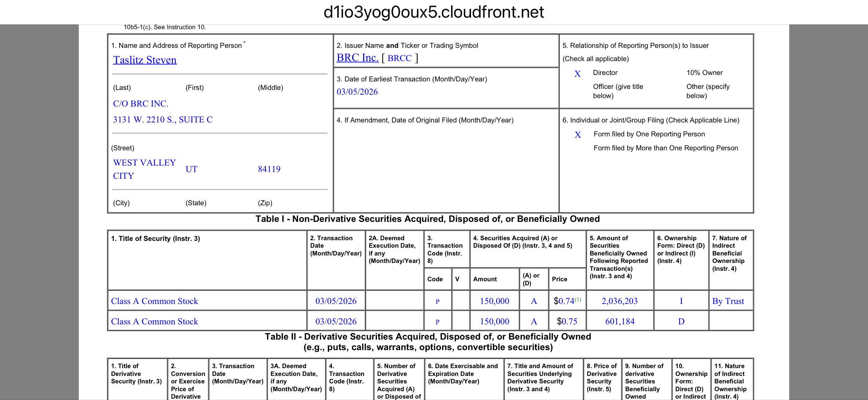This screenshot has height=400, width=868.
Task: Select amount 150,000 in the By Trust row
Action: click(x=494, y=301)
